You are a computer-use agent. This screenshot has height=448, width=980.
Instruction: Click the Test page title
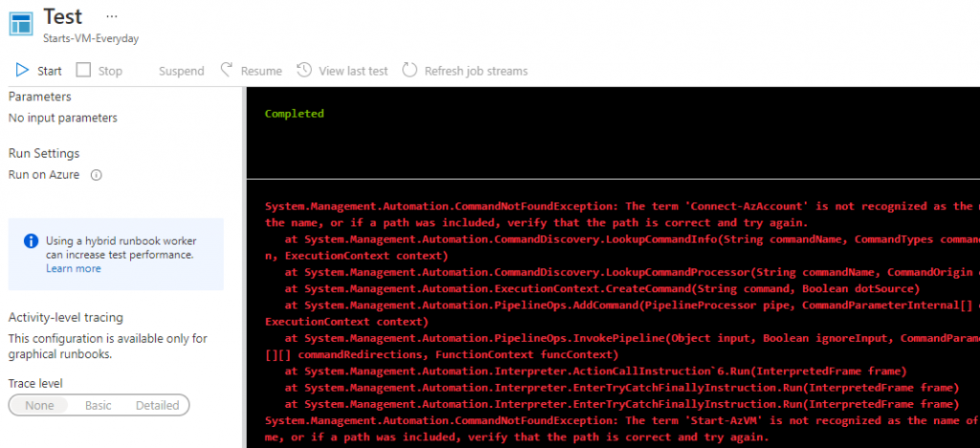pyautogui.click(x=63, y=17)
